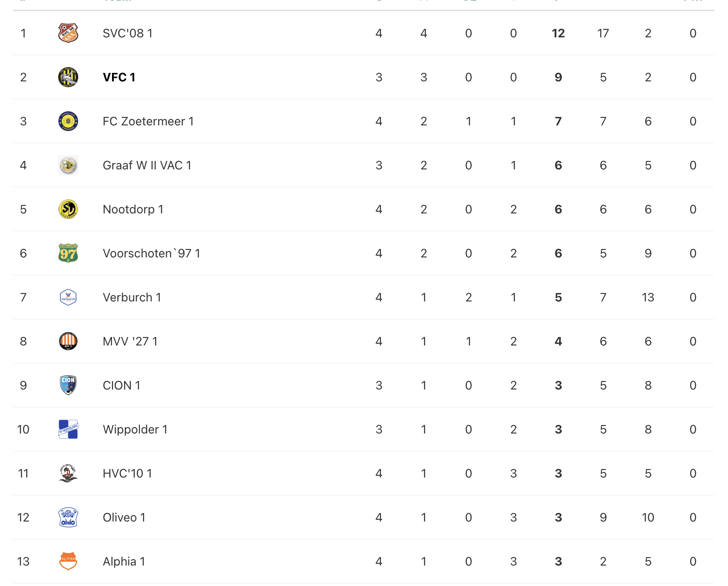
Task: Click the bold VFC 1 team name
Action: click(119, 77)
